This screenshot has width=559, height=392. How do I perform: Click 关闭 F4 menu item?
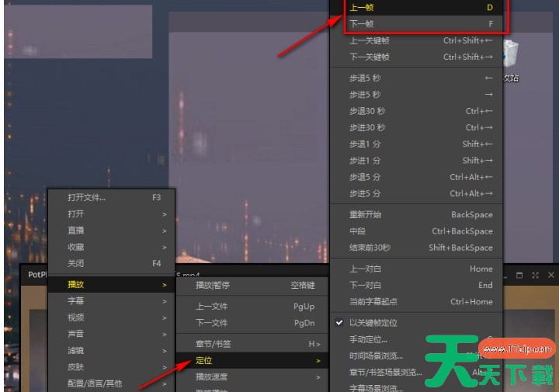112,263
